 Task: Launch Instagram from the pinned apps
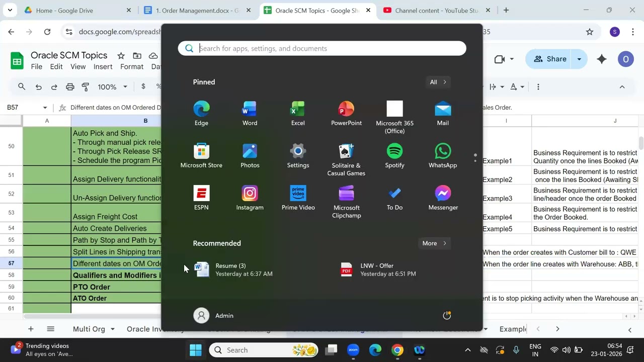coord(250,198)
